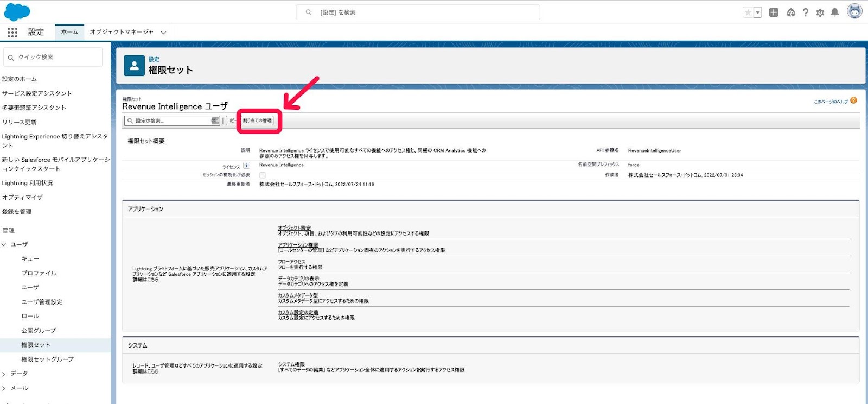
Task: Click 詳細はこちら in the アプリケーション section
Action: coord(145,280)
